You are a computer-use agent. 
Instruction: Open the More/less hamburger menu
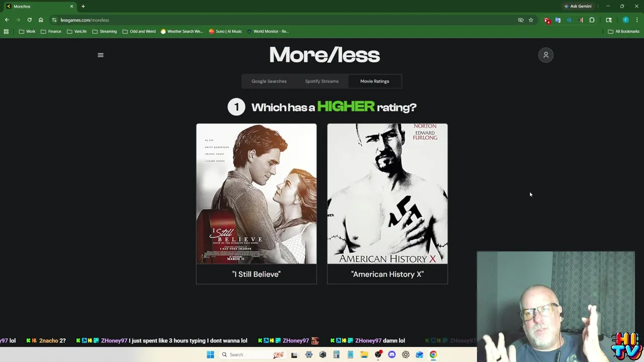pos(101,55)
